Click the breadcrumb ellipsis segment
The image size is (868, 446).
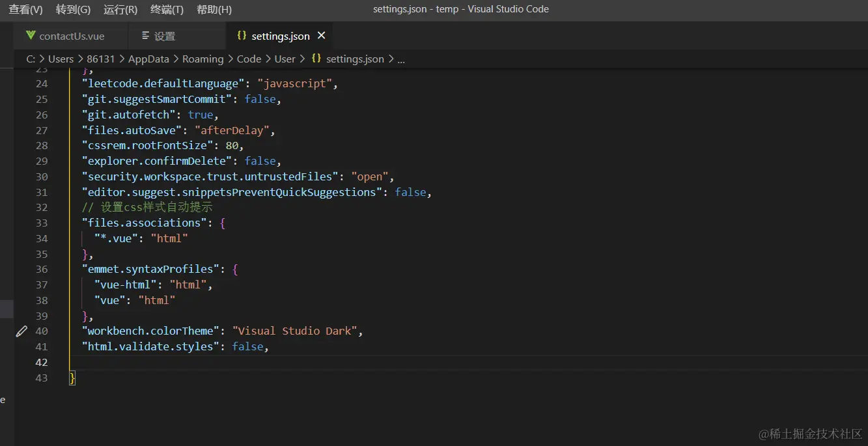point(401,59)
